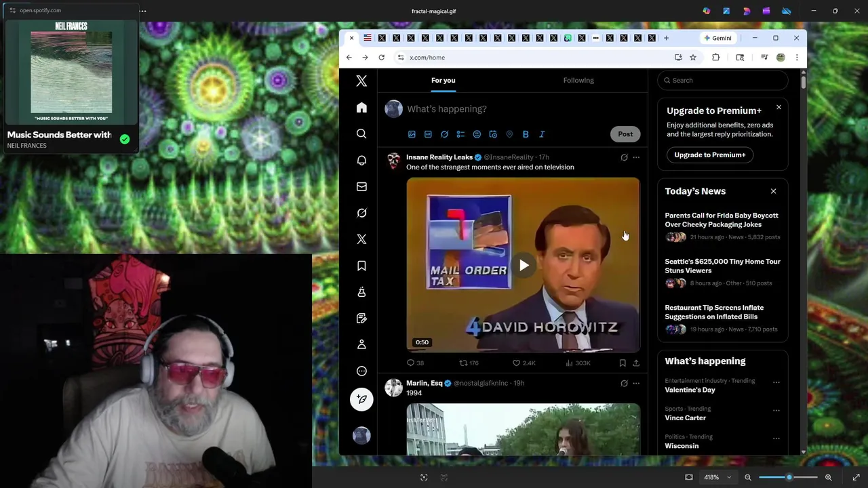Open the Explore magnifier in X sidebar
Viewport: 868px width, 488px height.
click(x=361, y=134)
